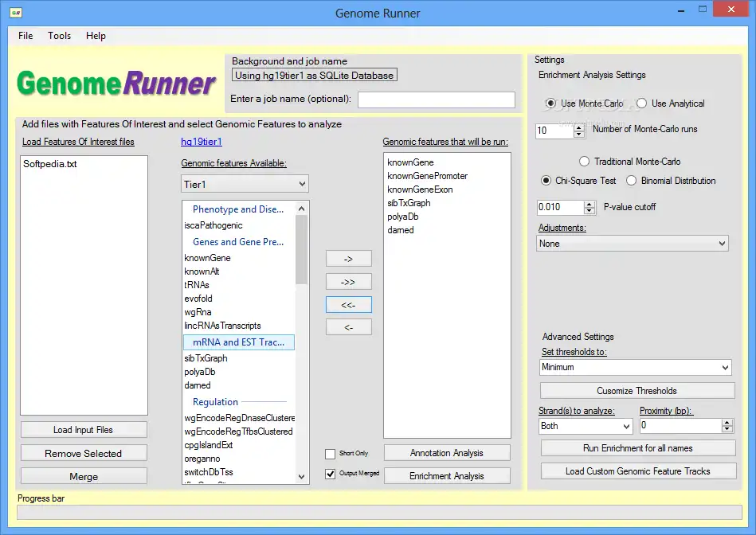Select cpgIslandExt in available features

point(208,445)
